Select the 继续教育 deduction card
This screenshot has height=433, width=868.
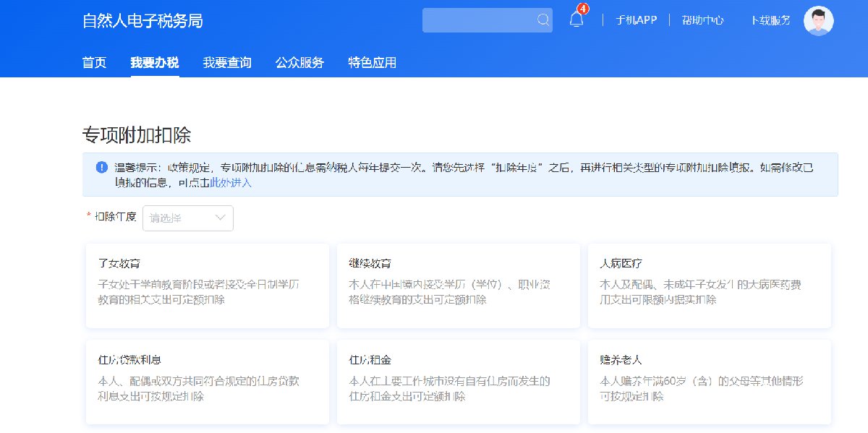(458, 286)
